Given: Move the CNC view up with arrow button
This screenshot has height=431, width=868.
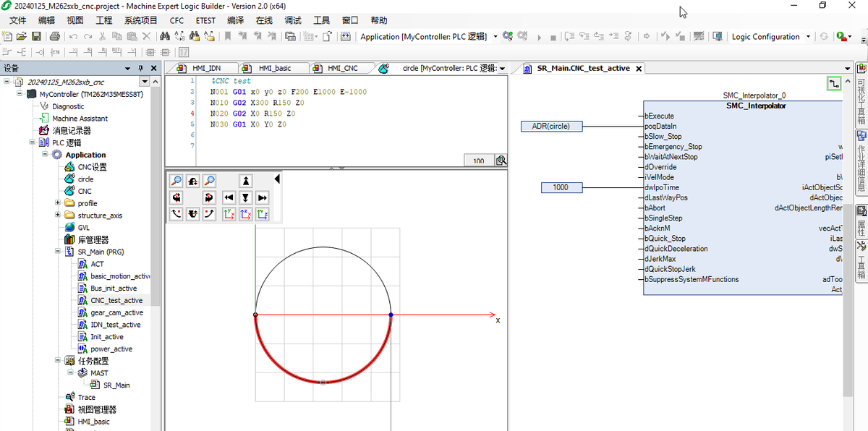Looking at the screenshot, I should 246,181.
